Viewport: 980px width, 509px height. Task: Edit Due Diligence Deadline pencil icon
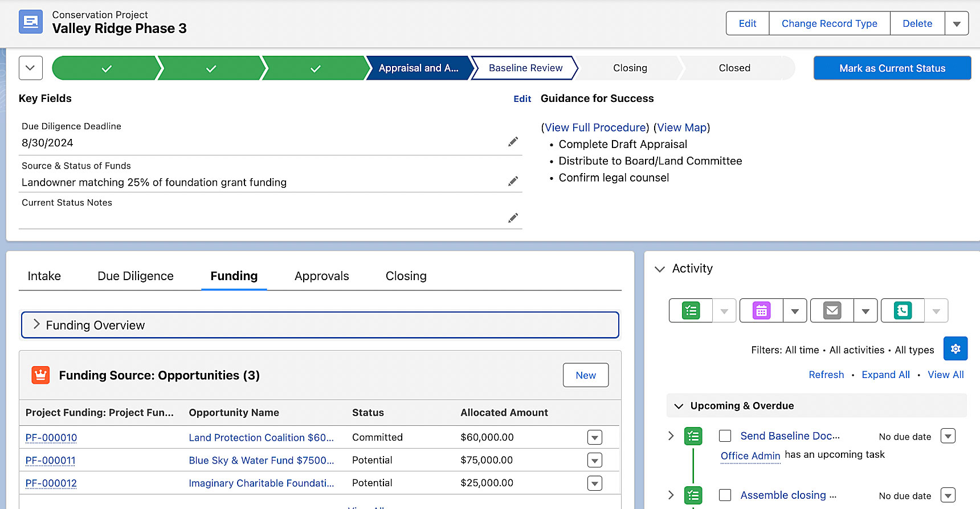point(513,142)
